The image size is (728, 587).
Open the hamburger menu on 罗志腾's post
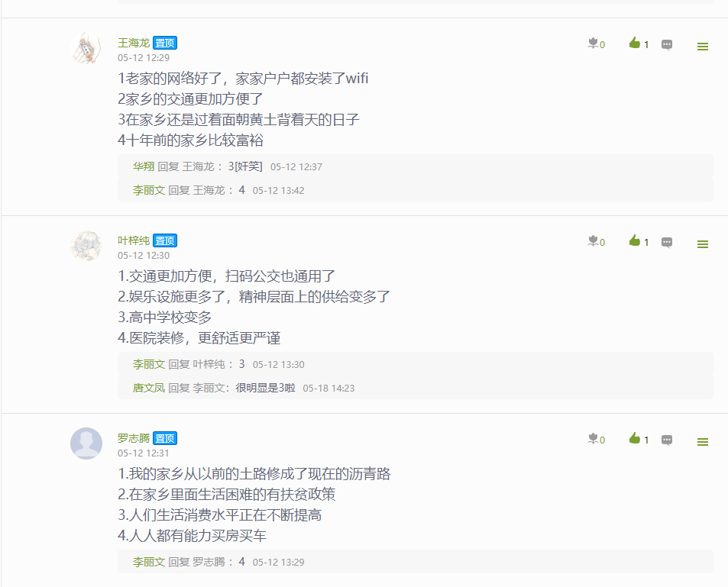click(703, 442)
